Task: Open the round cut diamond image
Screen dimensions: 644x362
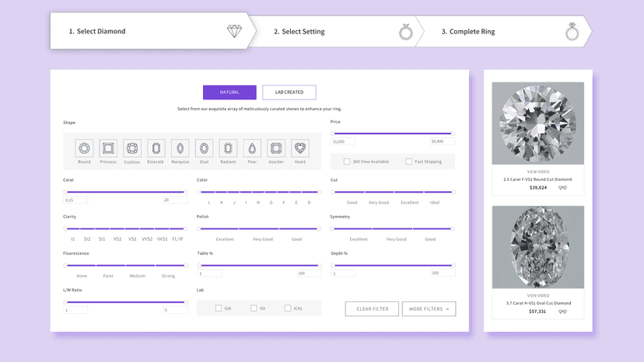Action: pyautogui.click(x=538, y=124)
